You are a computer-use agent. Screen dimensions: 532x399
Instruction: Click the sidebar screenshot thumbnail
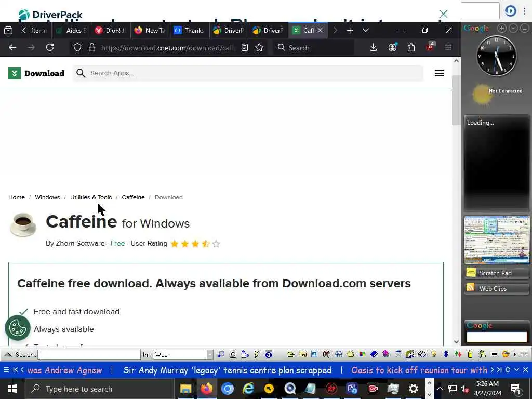(x=497, y=240)
